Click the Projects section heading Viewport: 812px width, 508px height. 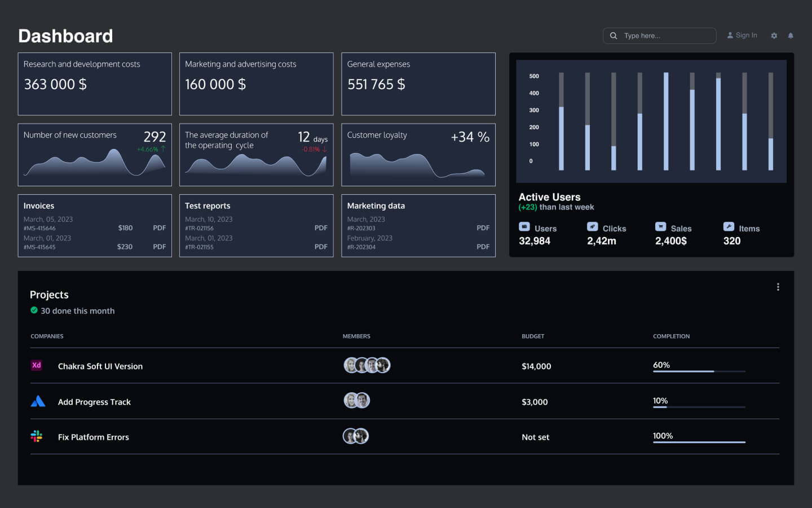coord(49,295)
